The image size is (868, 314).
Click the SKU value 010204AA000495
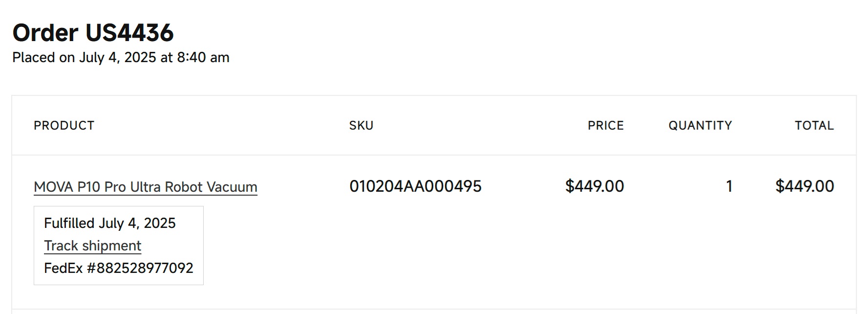pyautogui.click(x=415, y=186)
